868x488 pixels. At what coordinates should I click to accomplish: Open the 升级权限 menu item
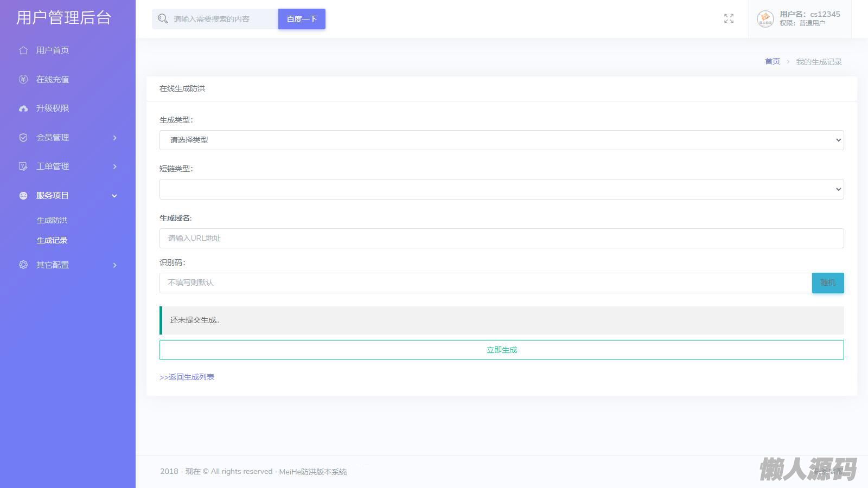(53, 108)
